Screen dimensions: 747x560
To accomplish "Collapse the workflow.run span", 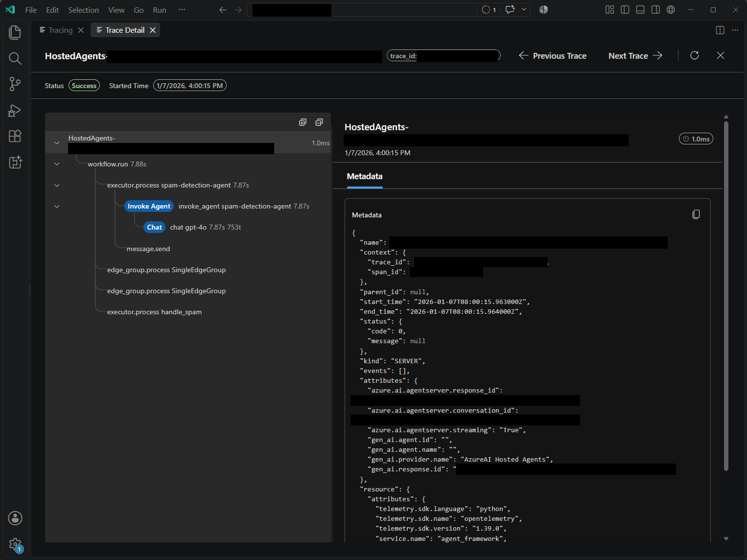I will pos(57,164).
